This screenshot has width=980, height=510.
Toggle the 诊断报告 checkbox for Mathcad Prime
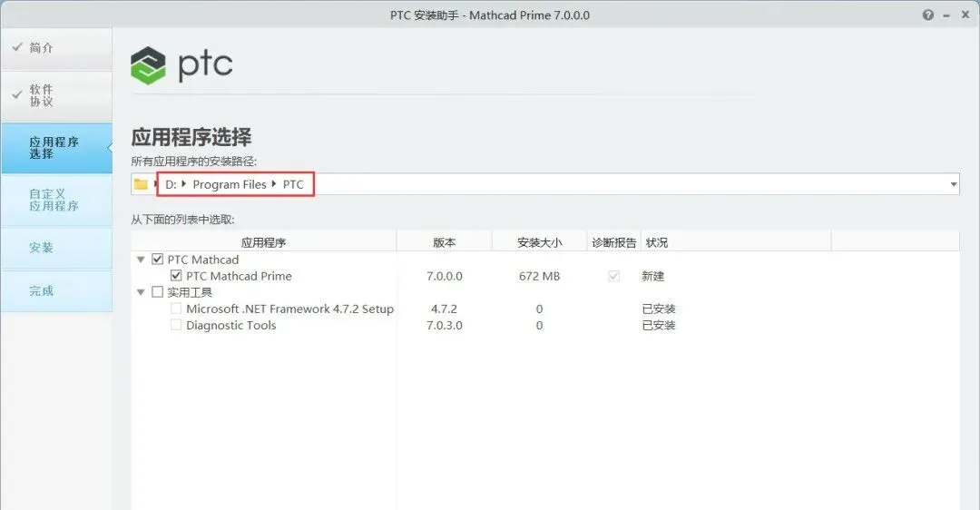[613, 276]
